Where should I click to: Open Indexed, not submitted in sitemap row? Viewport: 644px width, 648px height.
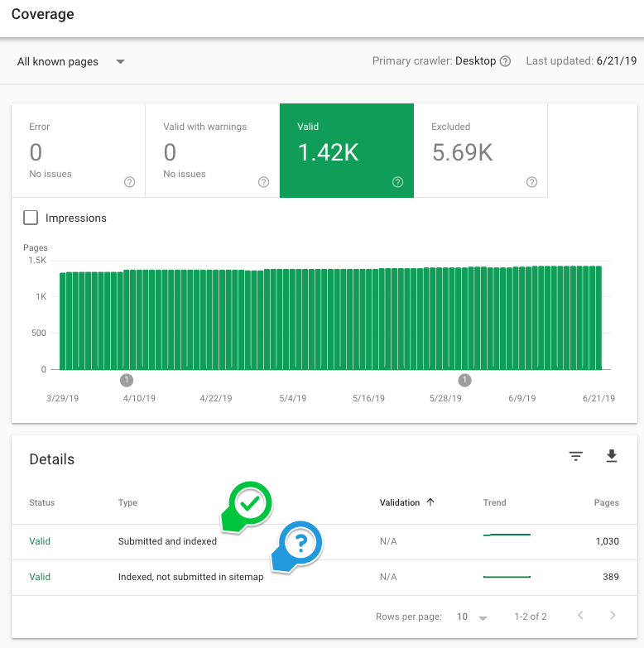(324, 578)
